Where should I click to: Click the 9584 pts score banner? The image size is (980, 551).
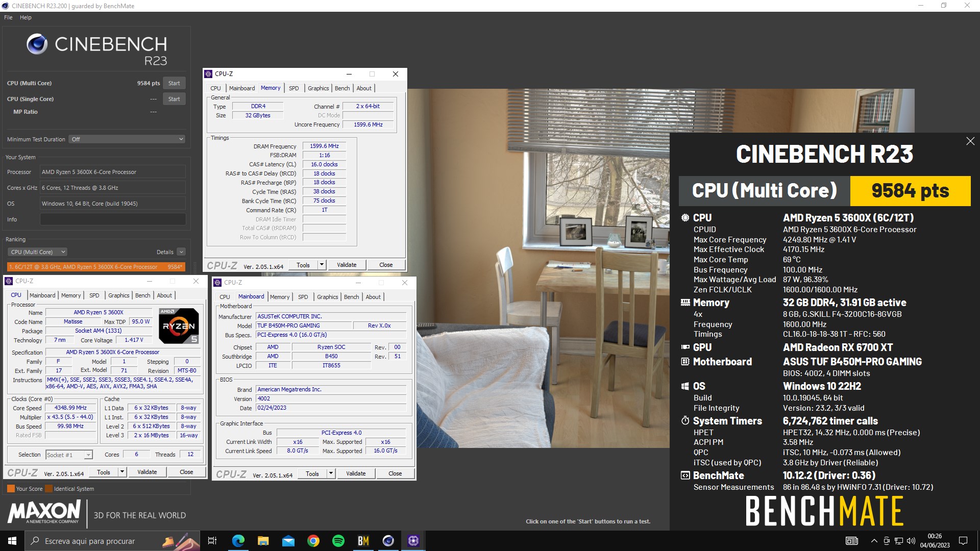point(910,191)
